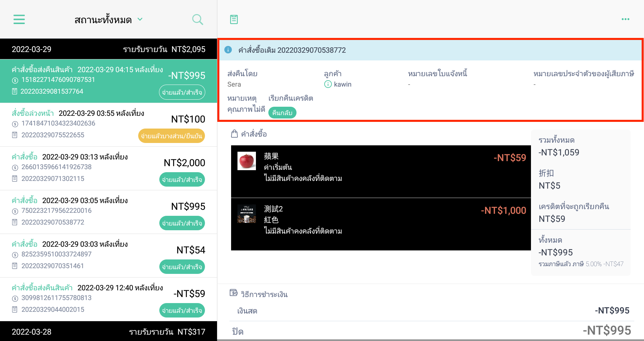The image size is (644, 341).
Task: Click receipt icon beside 20220329070538772 in list
Action: [x=14, y=222]
